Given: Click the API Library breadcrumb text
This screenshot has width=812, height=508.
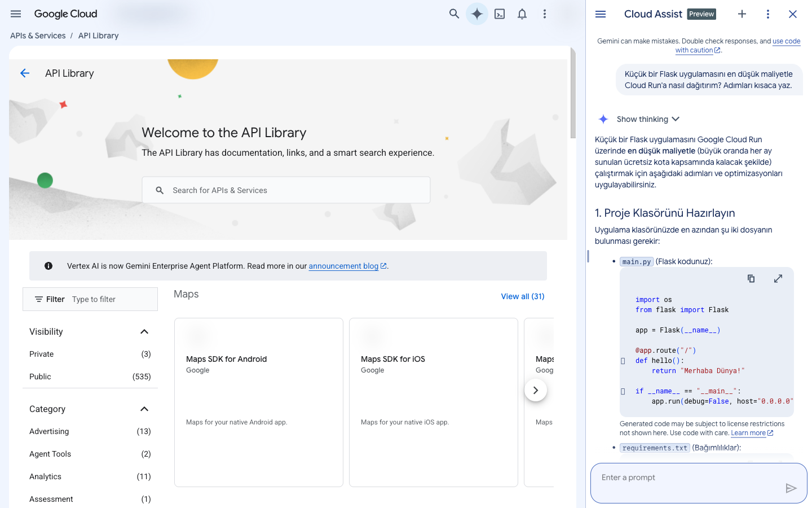Looking at the screenshot, I should 98,36.
